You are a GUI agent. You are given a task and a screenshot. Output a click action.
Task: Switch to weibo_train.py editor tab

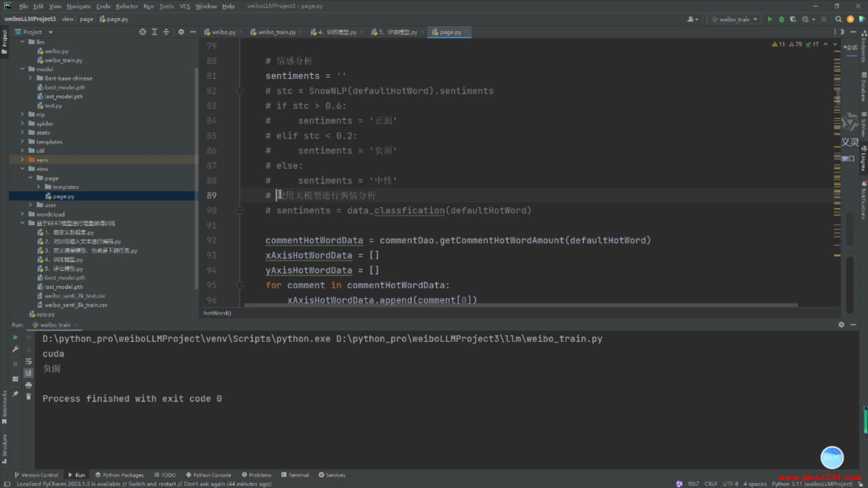click(x=276, y=32)
